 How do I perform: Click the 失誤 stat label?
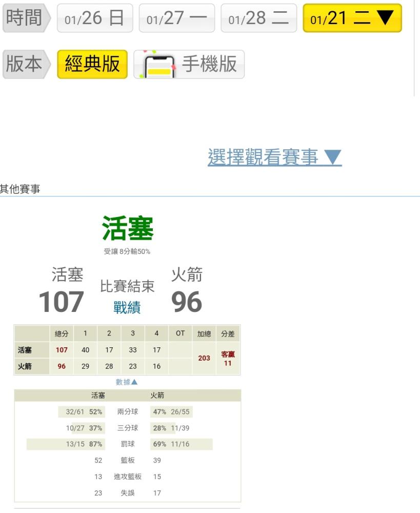(x=128, y=492)
